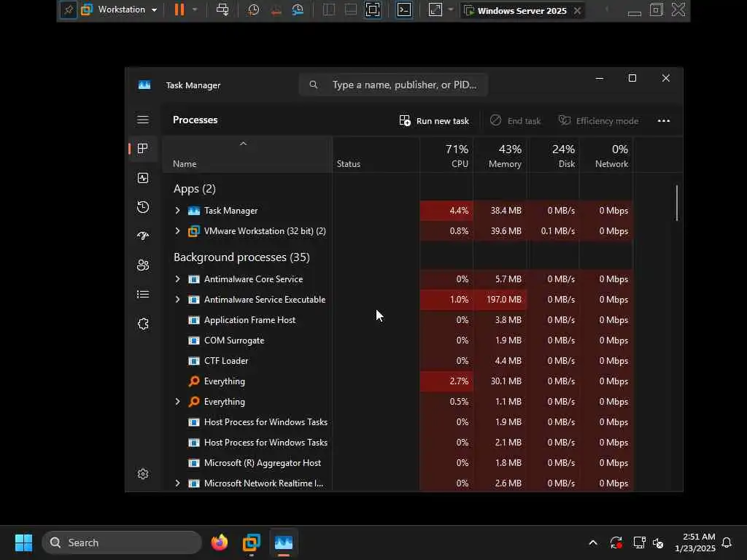Click the muted volume tray icon

pos(658,542)
